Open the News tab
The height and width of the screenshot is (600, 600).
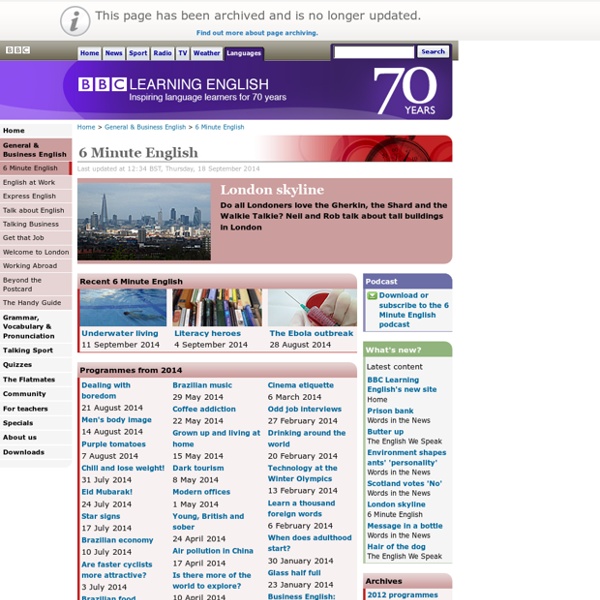click(x=114, y=53)
